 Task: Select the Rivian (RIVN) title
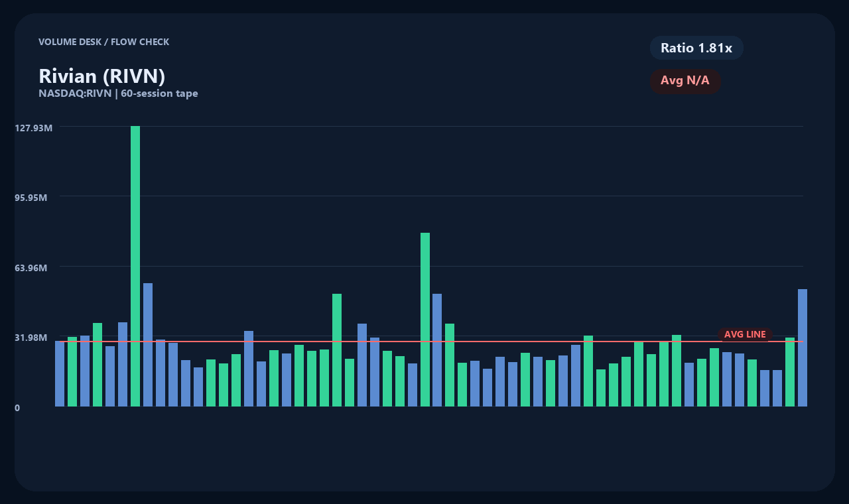click(x=102, y=76)
